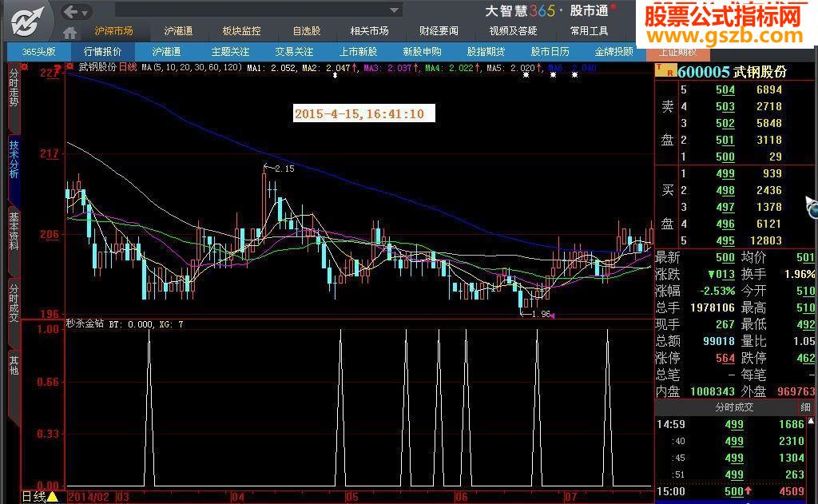This screenshot has width=818, height=504.
Task: Click into the top address input bar
Action: click(x=252, y=10)
